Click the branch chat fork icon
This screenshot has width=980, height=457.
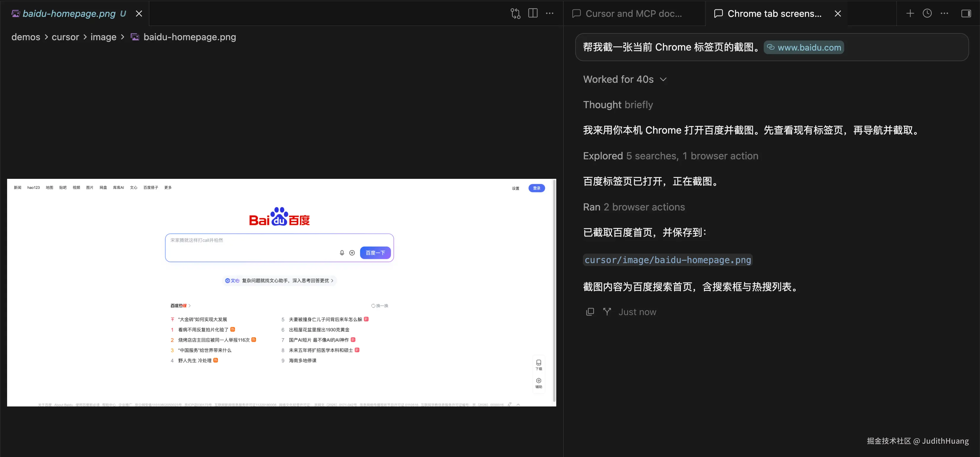607,312
